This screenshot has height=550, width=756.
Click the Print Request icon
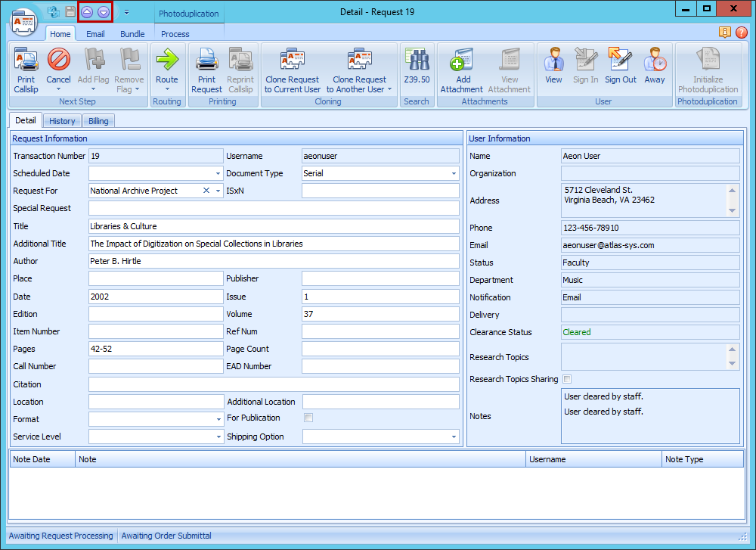[206, 61]
